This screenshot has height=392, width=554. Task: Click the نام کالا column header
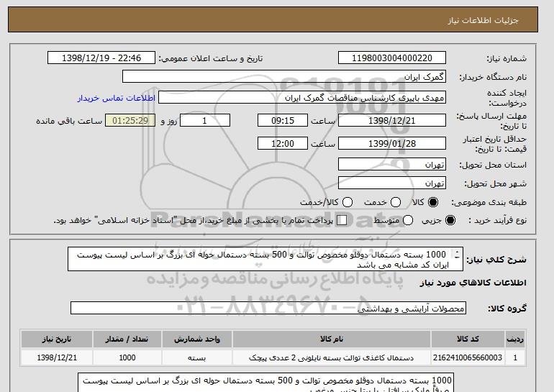tap(332, 339)
